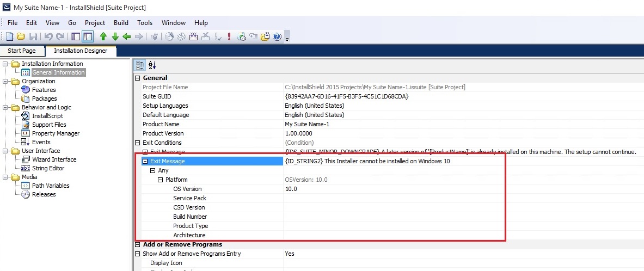Click the red exclamation mark toolbar icon

tap(229, 36)
